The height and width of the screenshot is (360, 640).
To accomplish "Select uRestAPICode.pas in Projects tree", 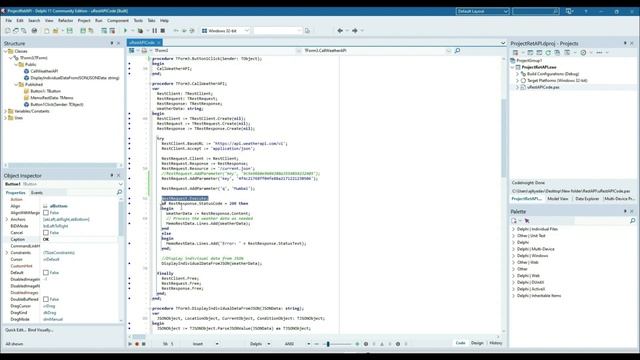I will 543,87.
